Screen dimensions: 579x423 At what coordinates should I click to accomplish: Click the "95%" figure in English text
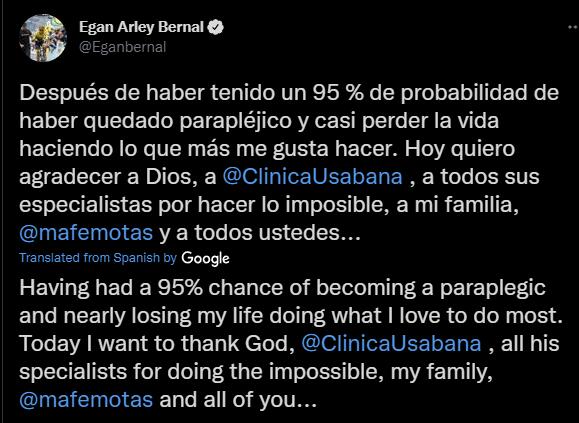pos(180,288)
